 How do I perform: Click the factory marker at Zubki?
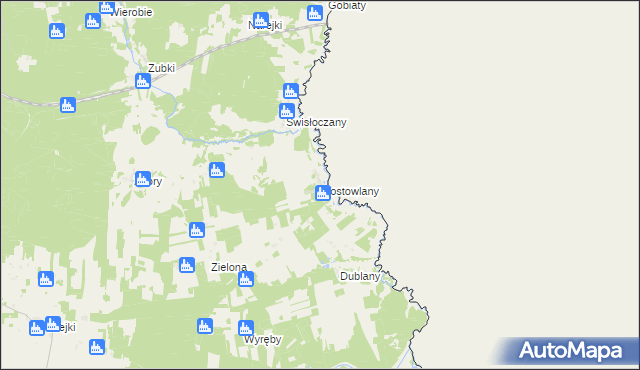click(143, 81)
